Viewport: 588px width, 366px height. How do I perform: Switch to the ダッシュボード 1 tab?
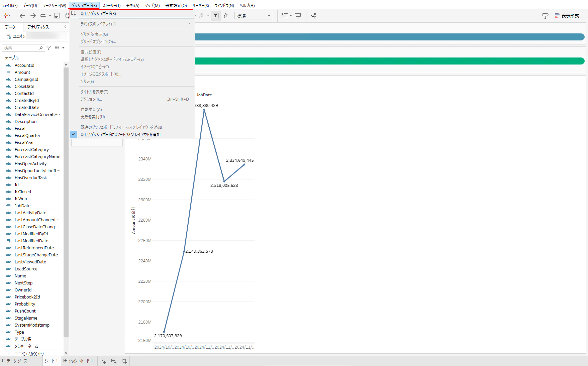[x=79, y=361]
